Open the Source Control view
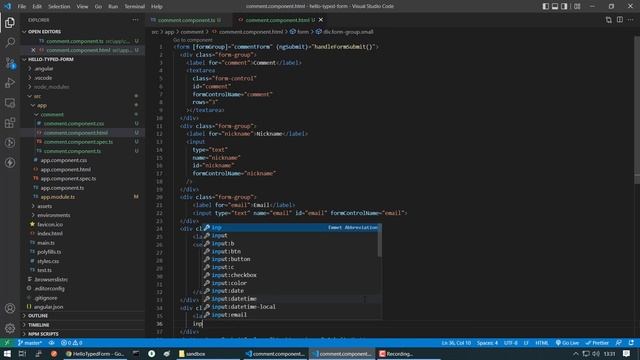The image size is (640, 360). pos(10,62)
